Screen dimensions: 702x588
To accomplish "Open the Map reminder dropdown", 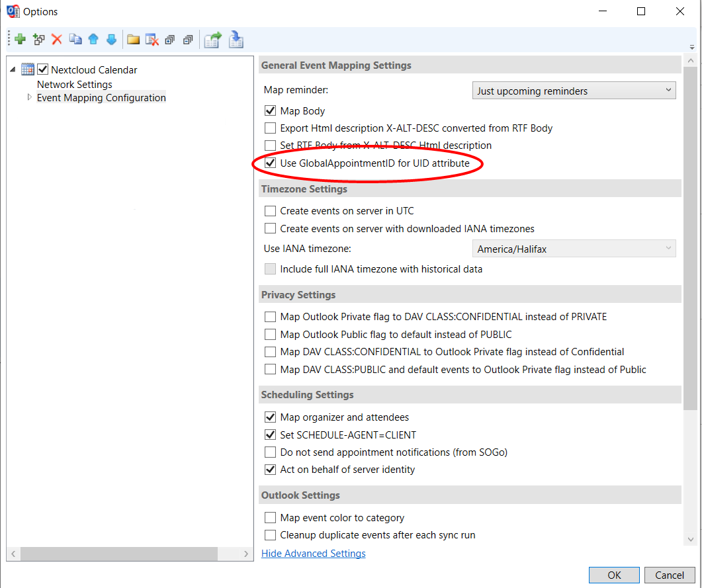I will coord(574,91).
